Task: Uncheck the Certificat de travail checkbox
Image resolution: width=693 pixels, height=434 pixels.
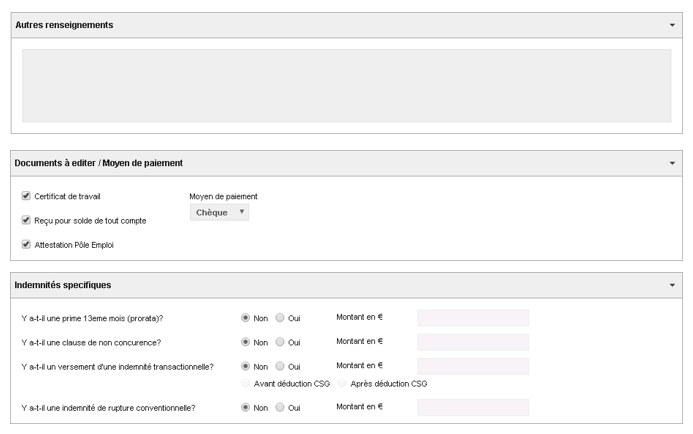Action: (x=26, y=196)
